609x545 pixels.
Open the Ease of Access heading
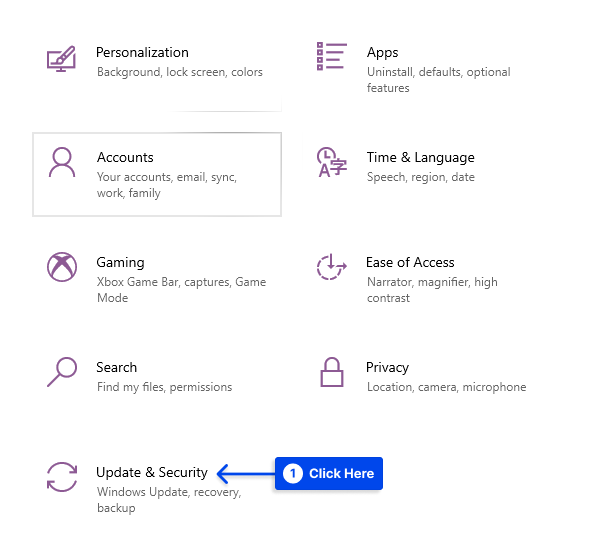pyautogui.click(x=410, y=262)
